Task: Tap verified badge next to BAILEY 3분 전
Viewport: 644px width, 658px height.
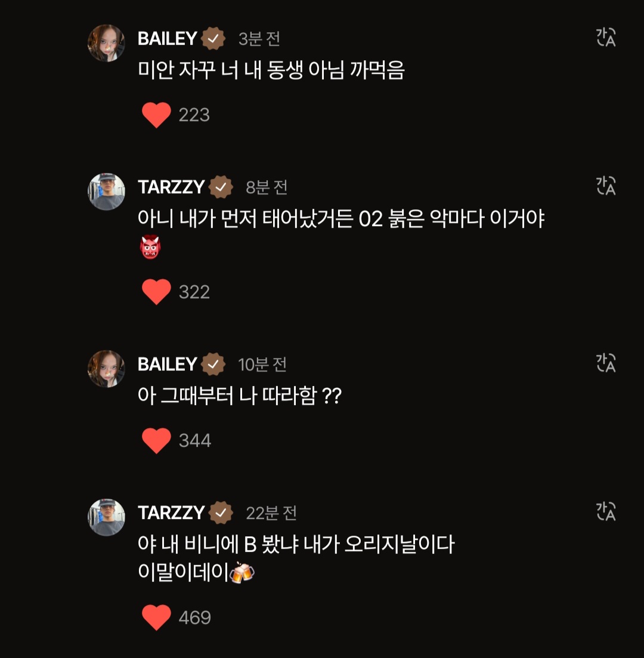Action: point(213,39)
